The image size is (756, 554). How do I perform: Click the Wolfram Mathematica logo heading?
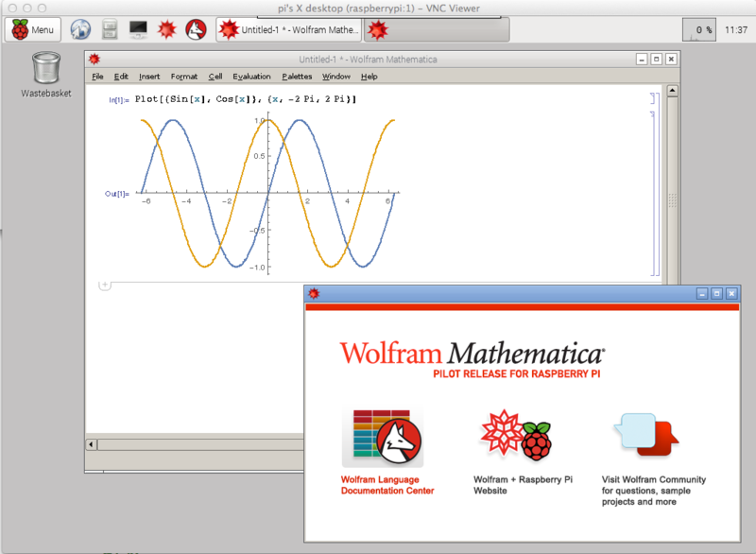472,353
